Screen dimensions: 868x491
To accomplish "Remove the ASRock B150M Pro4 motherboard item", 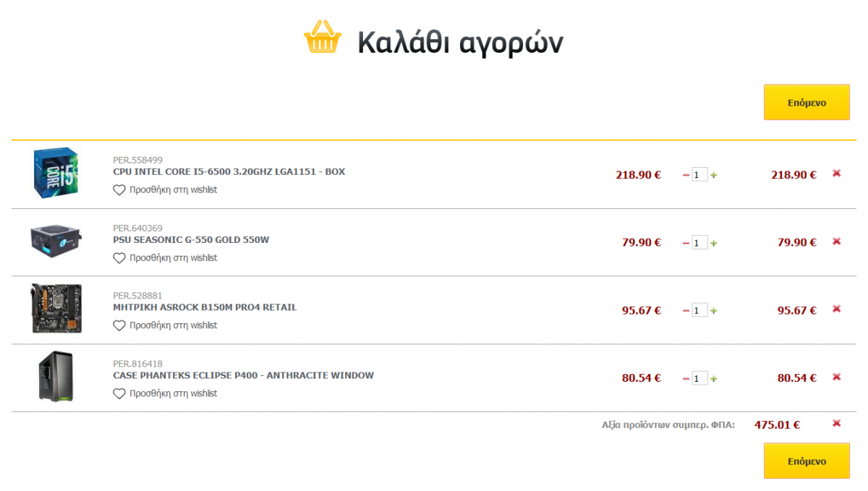I will pos(836,309).
